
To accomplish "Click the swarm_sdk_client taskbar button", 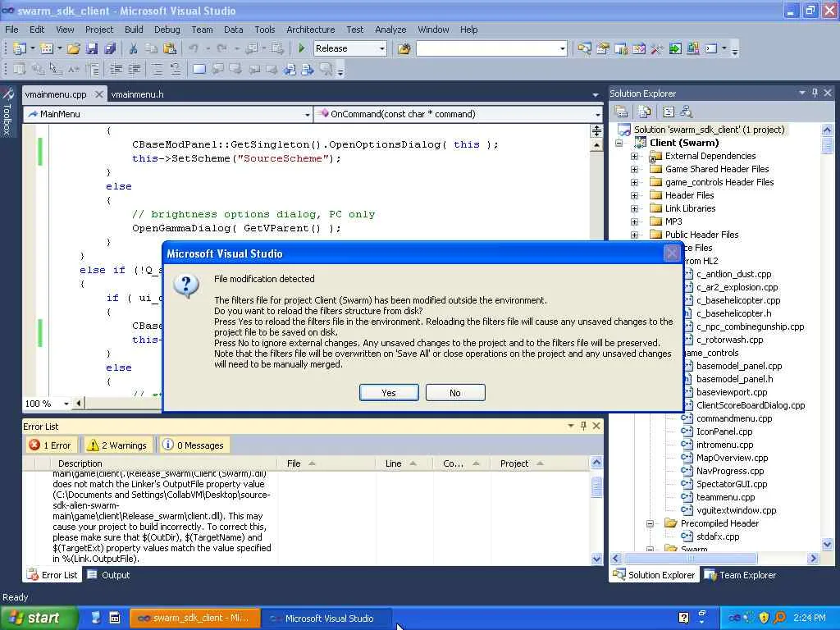I will 195,619.
